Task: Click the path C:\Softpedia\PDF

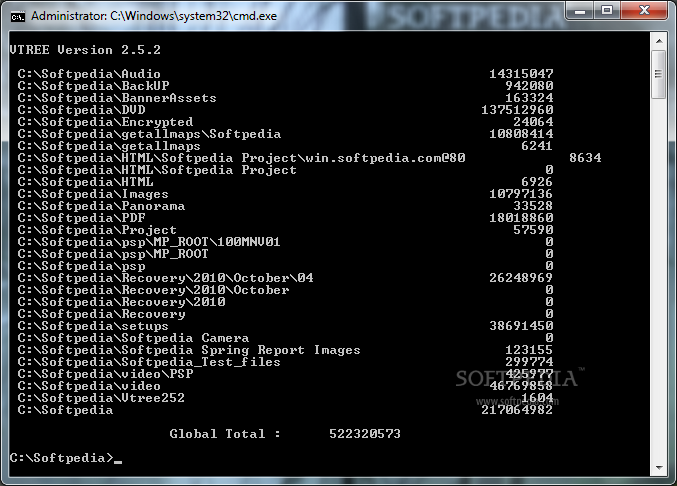Action: (x=81, y=218)
